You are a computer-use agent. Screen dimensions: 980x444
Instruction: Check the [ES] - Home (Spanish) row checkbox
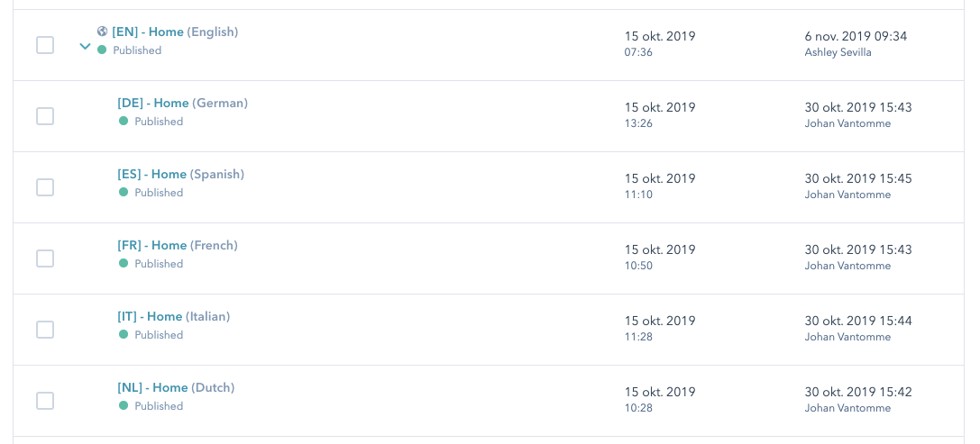point(45,187)
